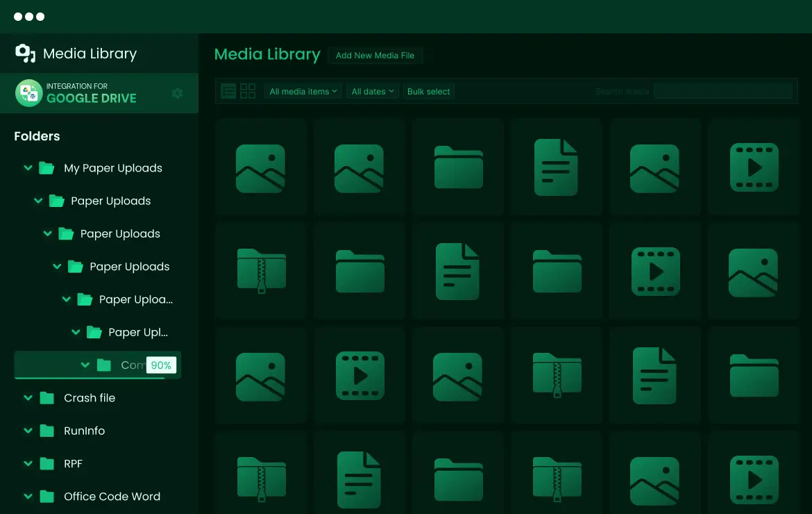
Task: Open the image thumbnail in second grid row
Action: coord(754,272)
